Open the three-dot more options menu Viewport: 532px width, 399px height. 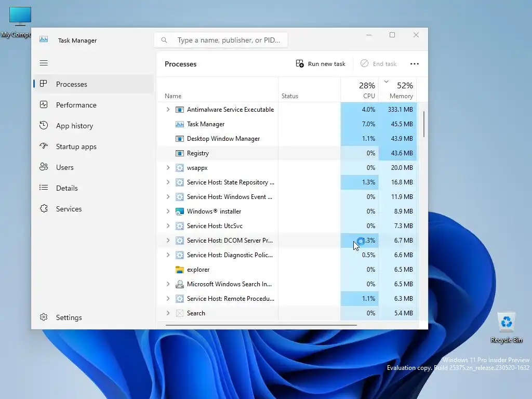(414, 64)
